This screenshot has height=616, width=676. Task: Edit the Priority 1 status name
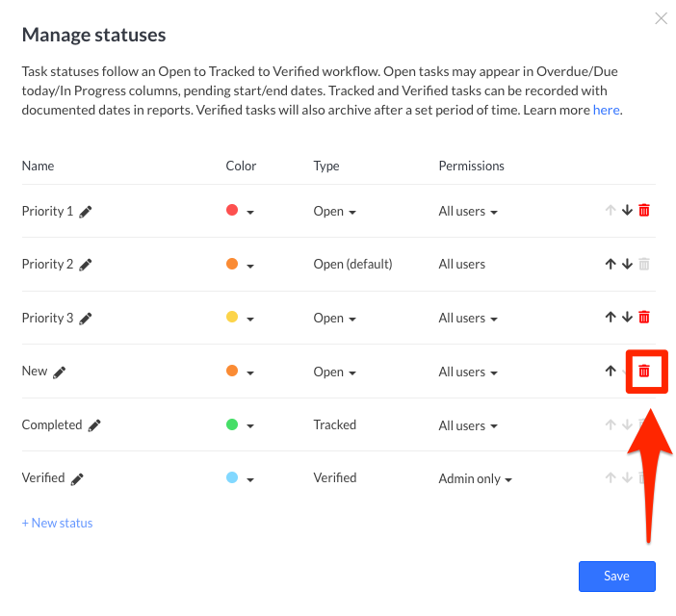[x=86, y=212]
